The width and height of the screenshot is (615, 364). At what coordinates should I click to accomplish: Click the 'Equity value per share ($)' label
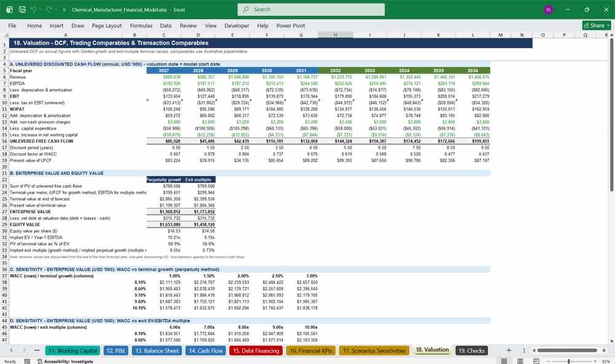33,231
